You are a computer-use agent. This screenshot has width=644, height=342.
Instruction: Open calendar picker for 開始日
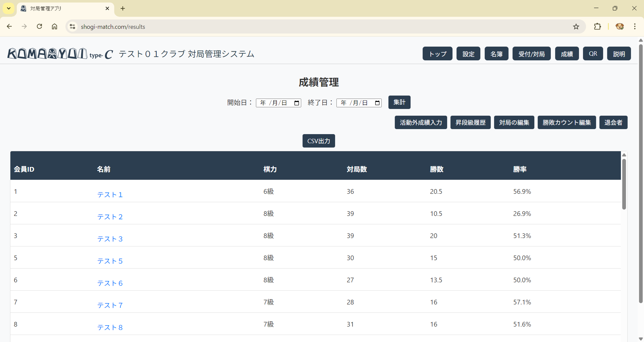click(x=297, y=103)
